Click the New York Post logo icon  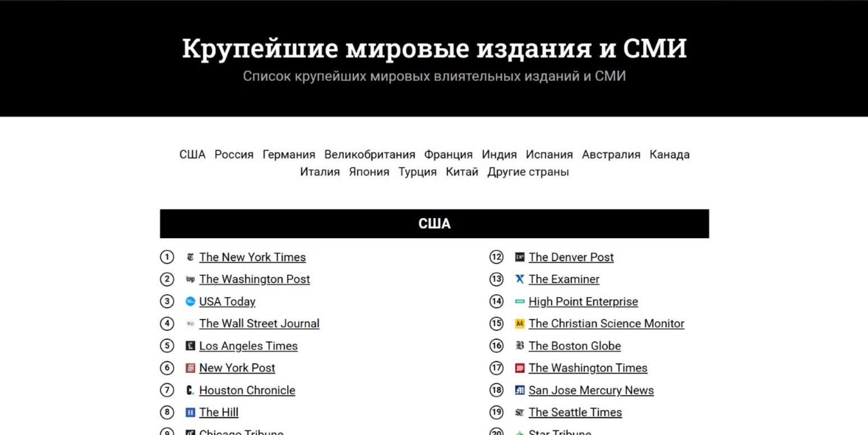click(x=190, y=368)
